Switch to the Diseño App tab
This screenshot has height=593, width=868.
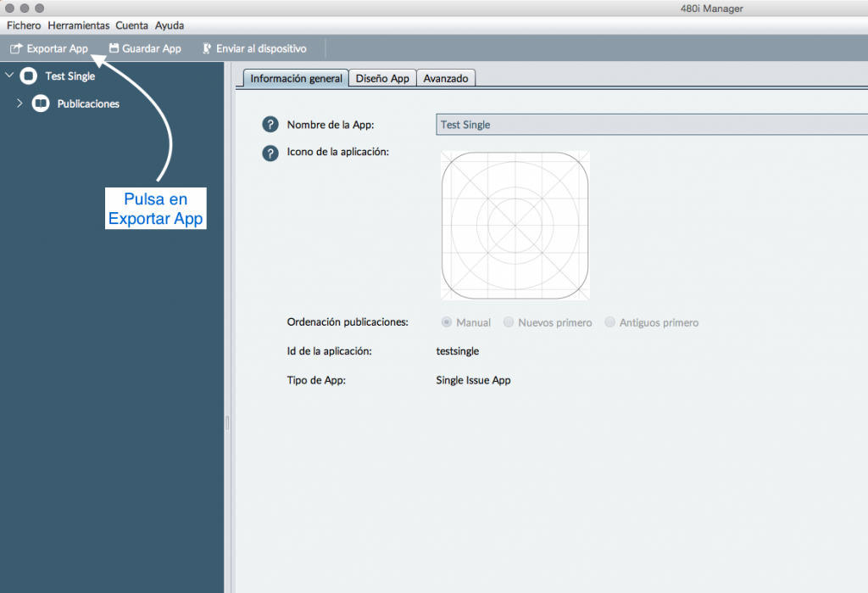[382, 78]
